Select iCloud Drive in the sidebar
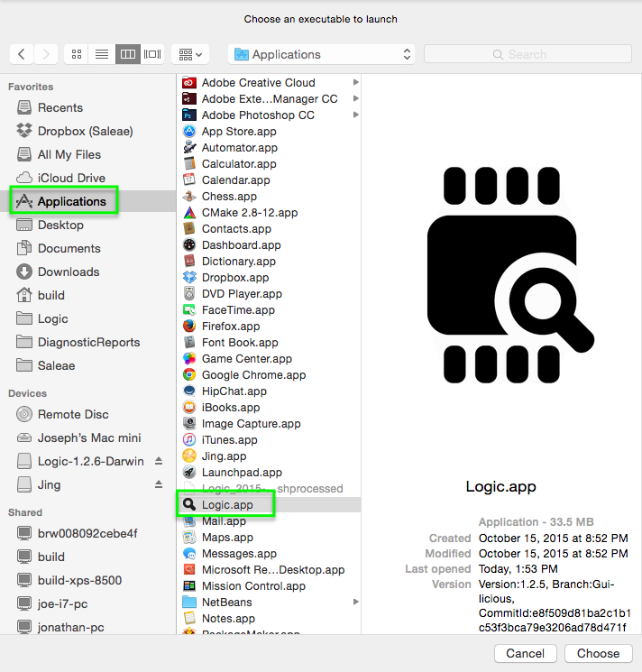The width and height of the screenshot is (642, 672). (x=71, y=178)
